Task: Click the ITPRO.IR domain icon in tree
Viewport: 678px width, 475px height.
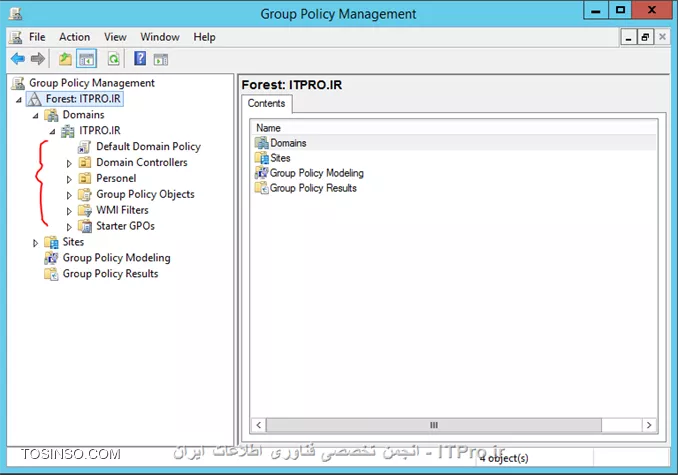Action: 67,131
